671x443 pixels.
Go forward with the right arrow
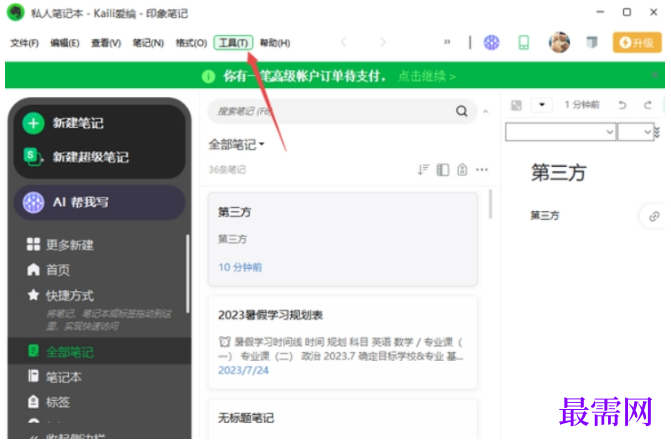pyautogui.click(x=383, y=42)
